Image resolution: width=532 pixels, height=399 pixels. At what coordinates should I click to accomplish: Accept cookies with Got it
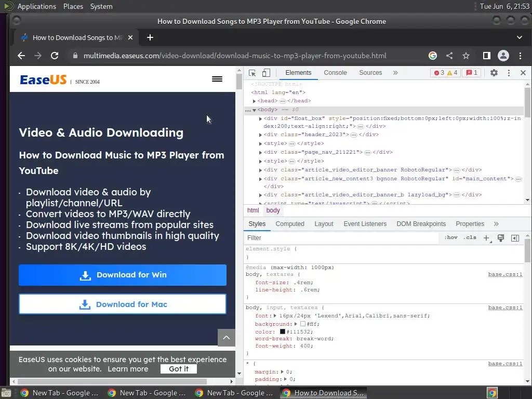(x=179, y=369)
